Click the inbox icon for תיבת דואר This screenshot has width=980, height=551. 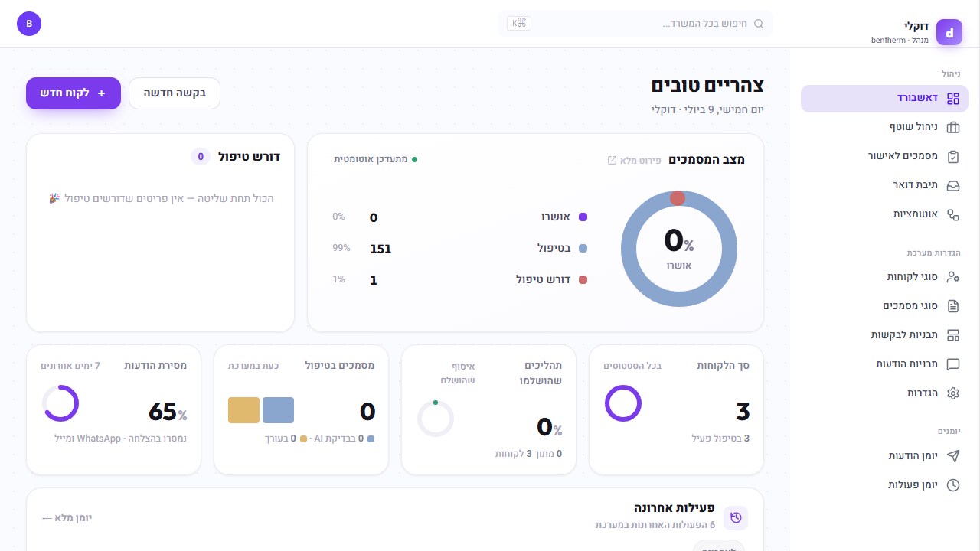[x=953, y=186]
